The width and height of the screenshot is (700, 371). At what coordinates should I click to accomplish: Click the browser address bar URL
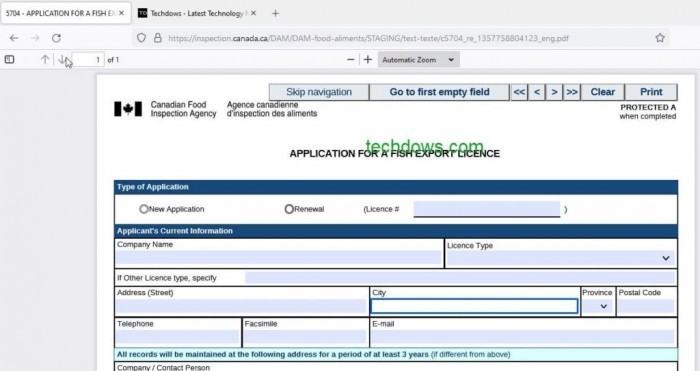point(368,38)
